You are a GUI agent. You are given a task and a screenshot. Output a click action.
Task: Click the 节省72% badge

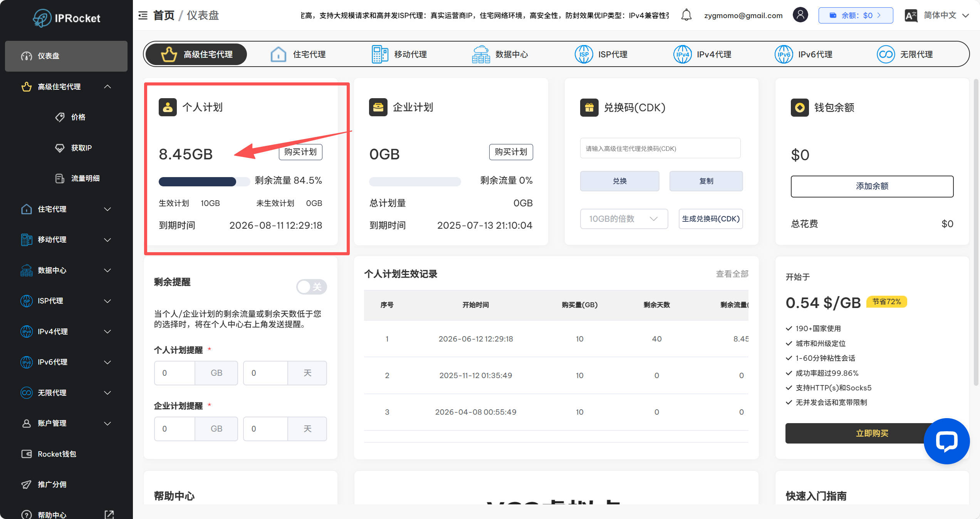pos(886,301)
